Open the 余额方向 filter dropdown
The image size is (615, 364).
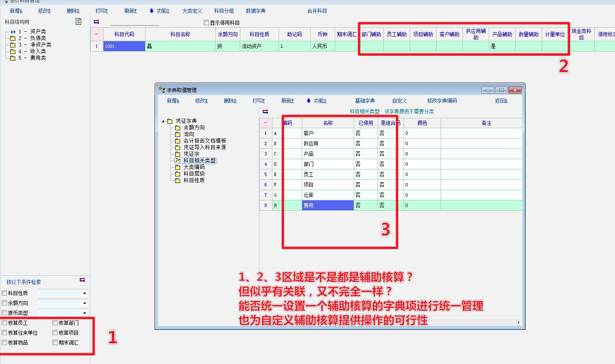(85, 303)
